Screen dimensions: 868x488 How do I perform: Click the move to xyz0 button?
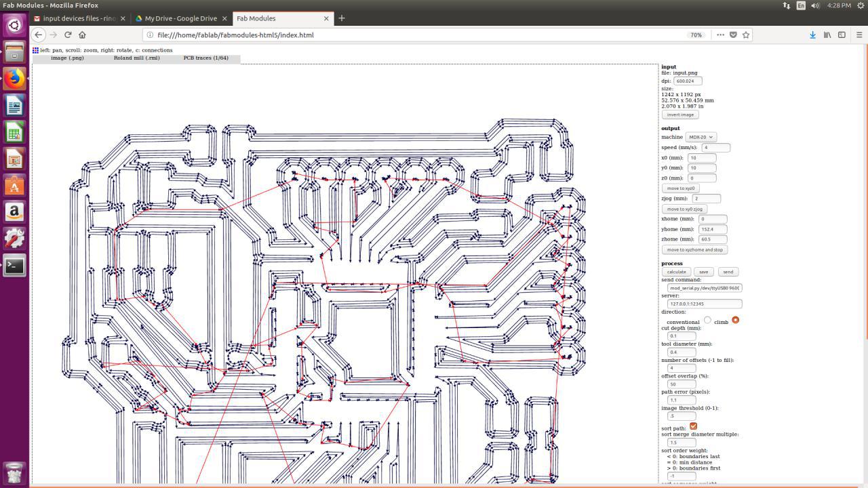click(x=680, y=188)
